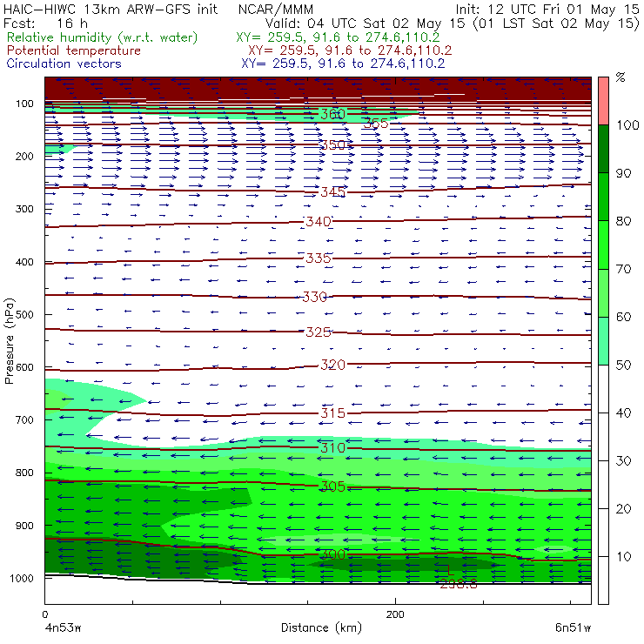
Task: Click the 300 contour label
Action: pos(333,554)
